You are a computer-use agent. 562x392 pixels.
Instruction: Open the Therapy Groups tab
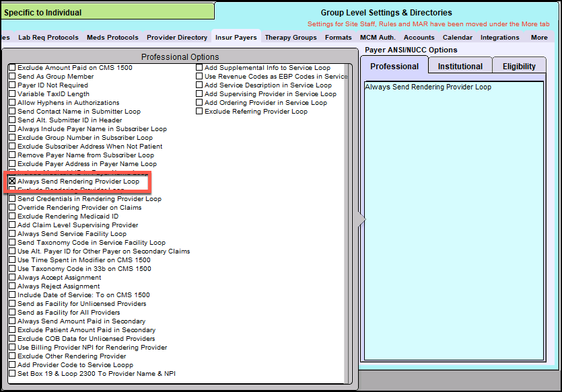[291, 38]
